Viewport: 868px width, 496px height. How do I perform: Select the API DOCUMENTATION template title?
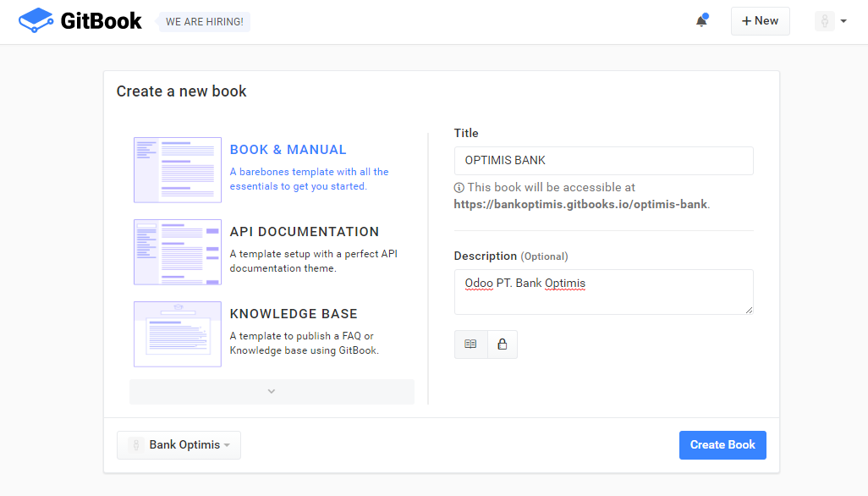point(305,232)
